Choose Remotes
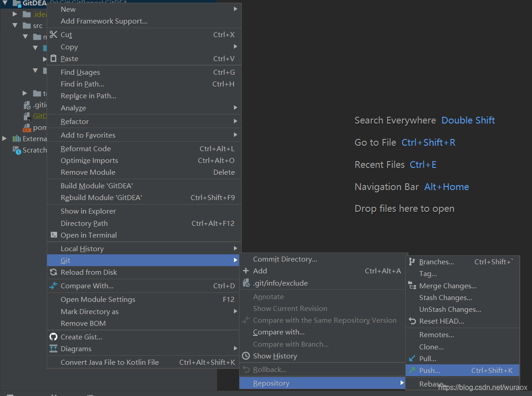The width and height of the screenshot is (532, 396). 463,334
